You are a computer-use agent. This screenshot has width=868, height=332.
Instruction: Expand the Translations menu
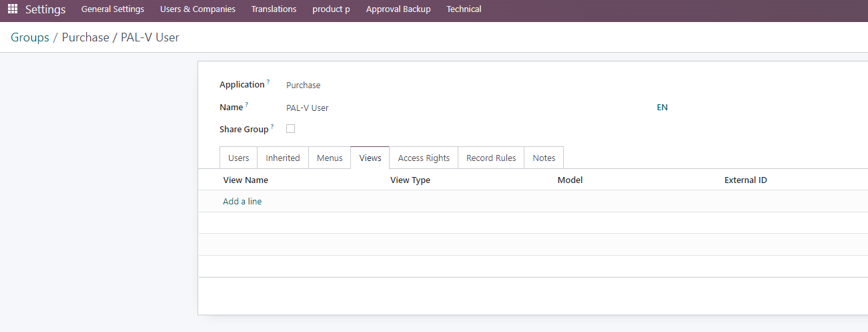[x=274, y=9]
